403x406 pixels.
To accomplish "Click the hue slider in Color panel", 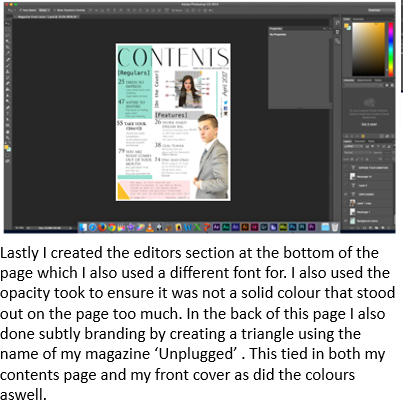I will (391, 49).
